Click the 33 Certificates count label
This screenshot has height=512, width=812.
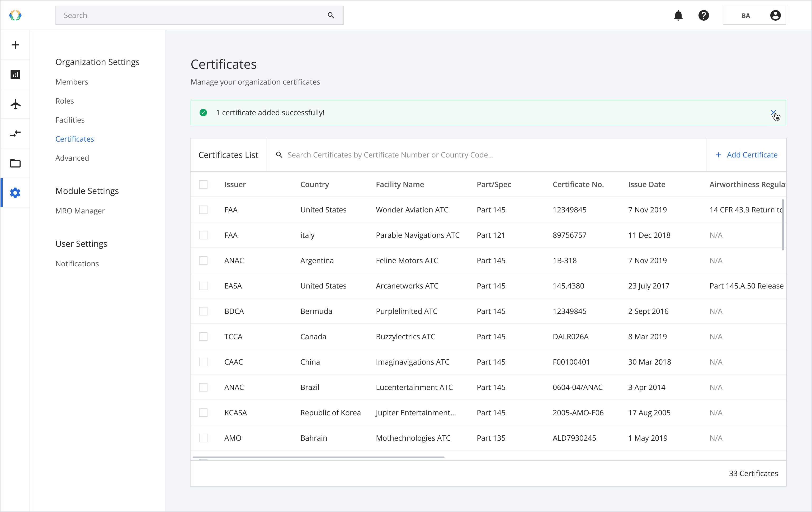[753, 473]
